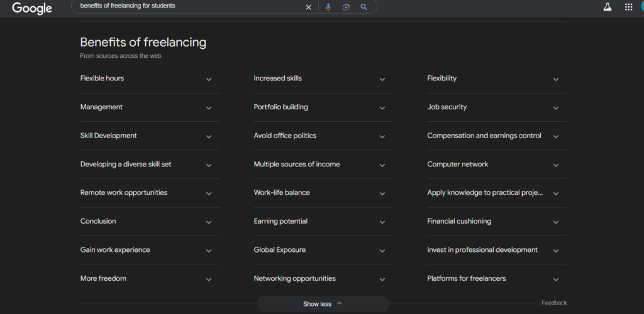Expand the Increased skills chevron
Viewport: 644px width, 314px height.
click(x=382, y=80)
